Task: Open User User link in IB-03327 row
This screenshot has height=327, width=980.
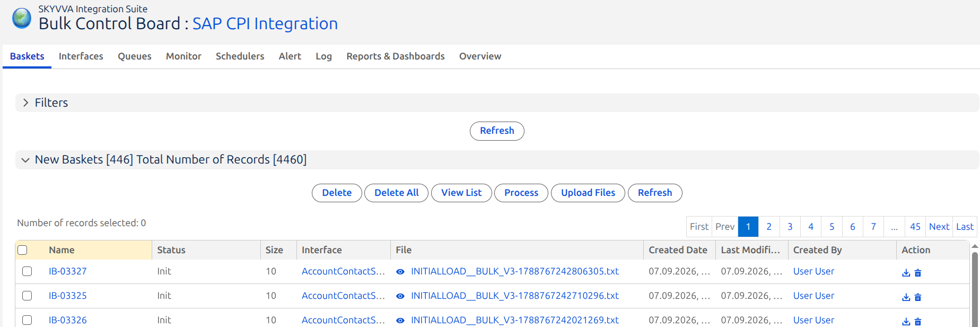Action: coord(813,271)
